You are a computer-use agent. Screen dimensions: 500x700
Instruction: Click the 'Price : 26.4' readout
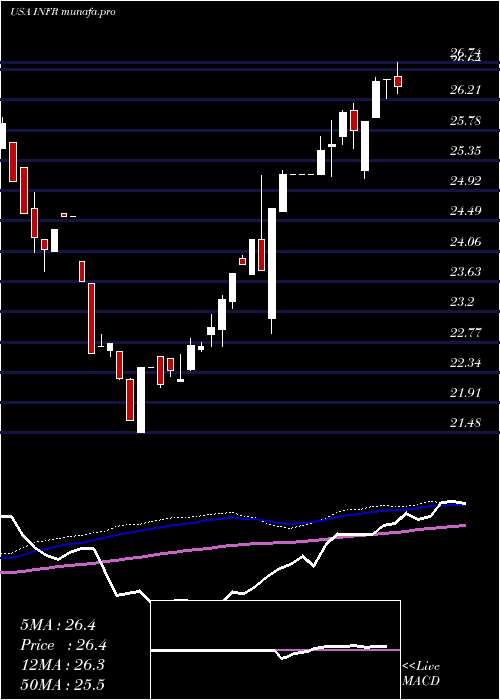pyautogui.click(x=64, y=645)
